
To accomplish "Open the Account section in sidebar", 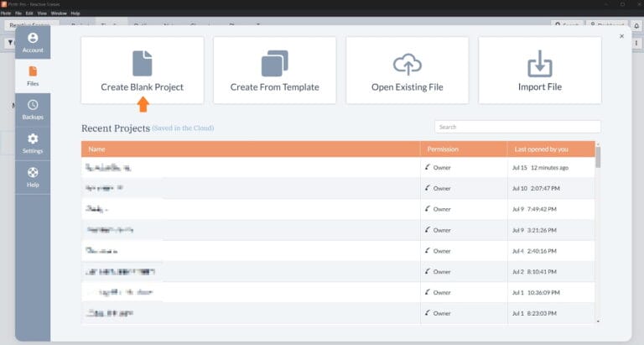I will (33, 42).
